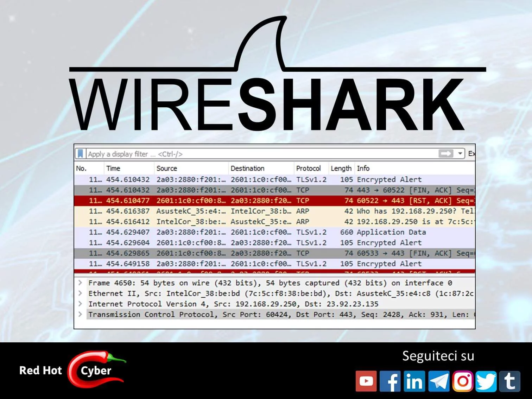Open the YouTube social icon
The height and width of the screenshot is (399, 532).
[x=366, y=381]
